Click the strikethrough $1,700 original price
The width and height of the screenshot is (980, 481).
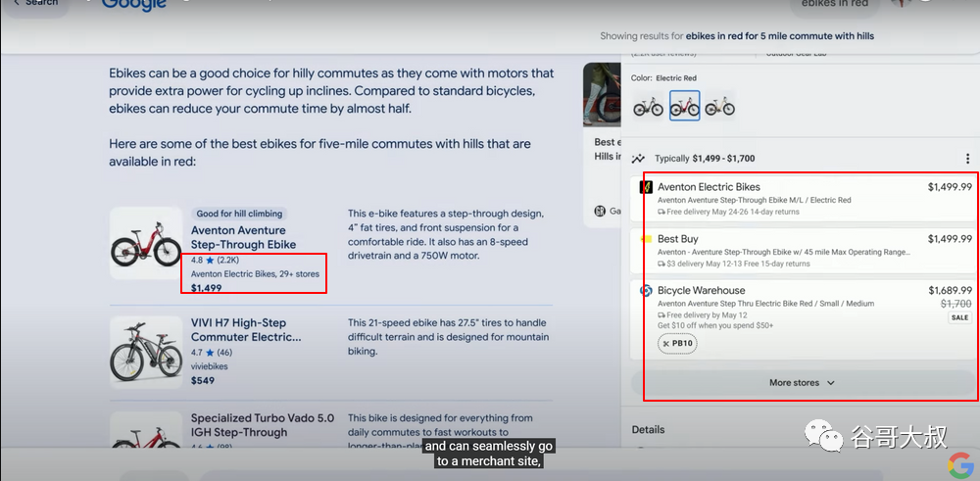pyautogui.click(x=956, y=304)
